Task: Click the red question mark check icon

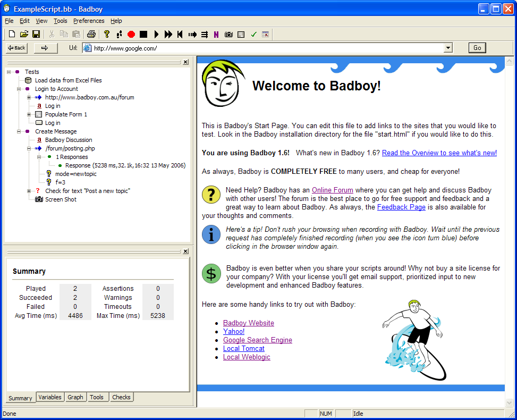Action: [38, 191]
